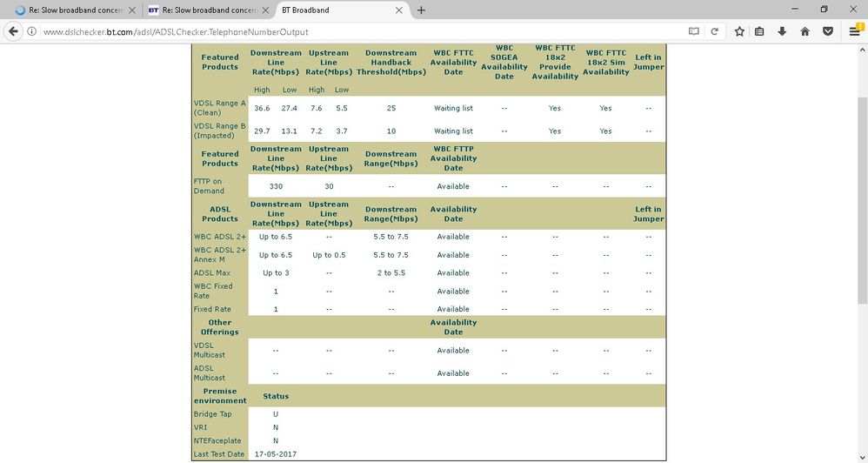Click the Pocket save icon
Viewport: 868px width, 463px height.
click(828, 31)
